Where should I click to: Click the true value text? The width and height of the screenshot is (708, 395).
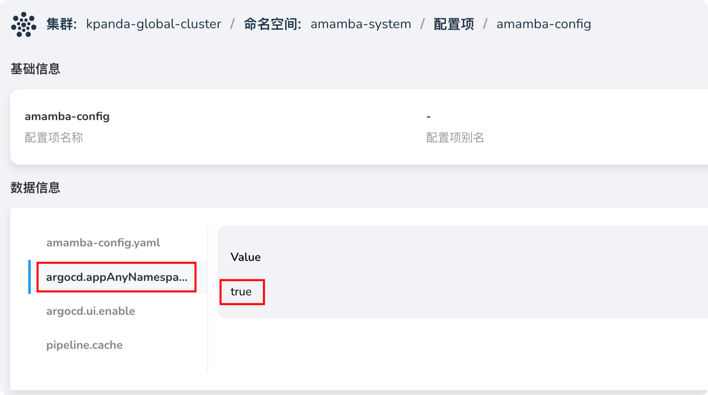pyautogui.click(x=241, y=292)
